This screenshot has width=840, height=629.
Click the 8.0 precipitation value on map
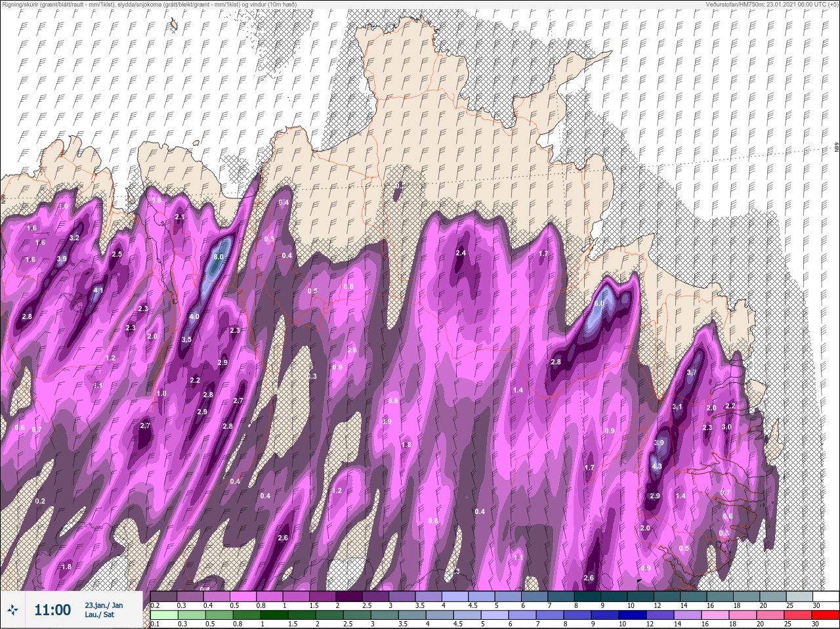[x=219, y=257]
